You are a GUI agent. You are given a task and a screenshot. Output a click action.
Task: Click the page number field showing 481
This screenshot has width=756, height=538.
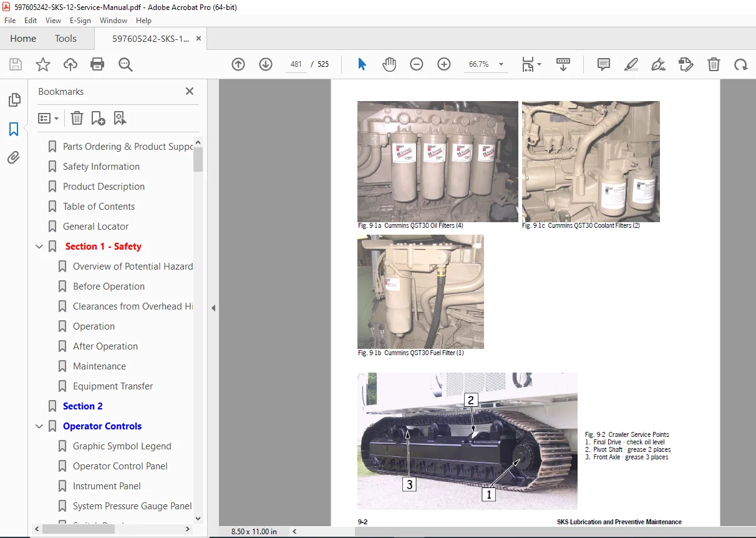click(296, 64)
